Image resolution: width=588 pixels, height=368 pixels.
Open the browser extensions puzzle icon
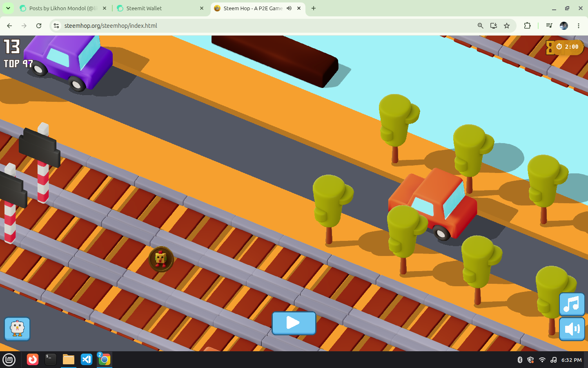tap(527, 26)
